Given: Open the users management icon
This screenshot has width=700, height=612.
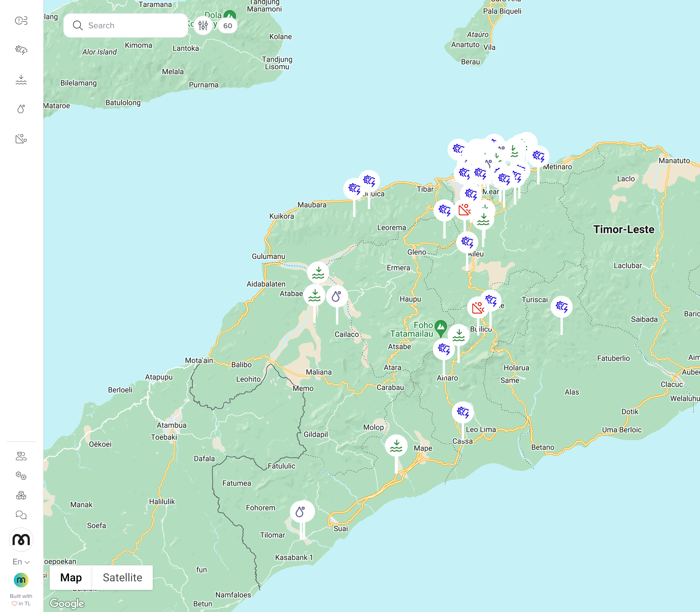Looking at the screenshot, I should (x=21, y=456).
